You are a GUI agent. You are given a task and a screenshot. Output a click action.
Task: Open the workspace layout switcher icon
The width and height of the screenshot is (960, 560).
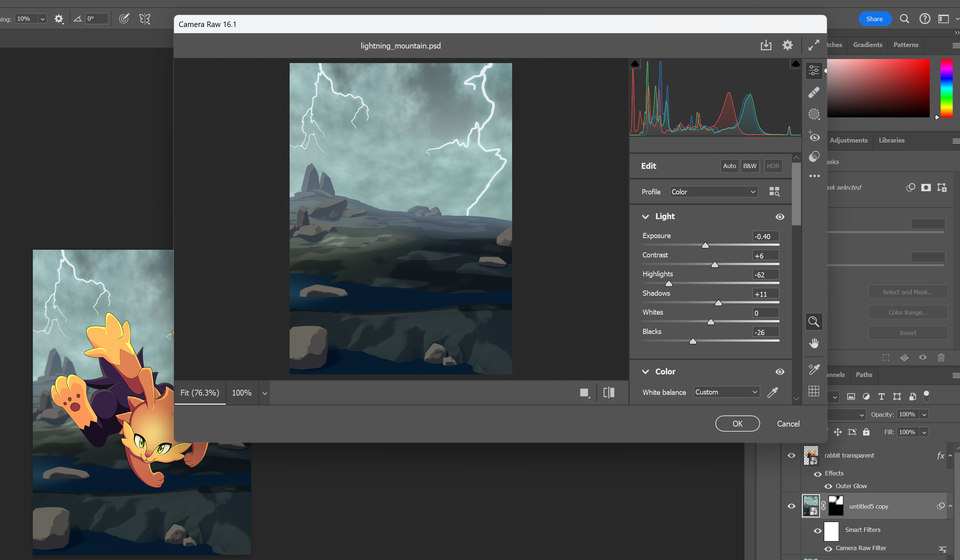point(943,19)
